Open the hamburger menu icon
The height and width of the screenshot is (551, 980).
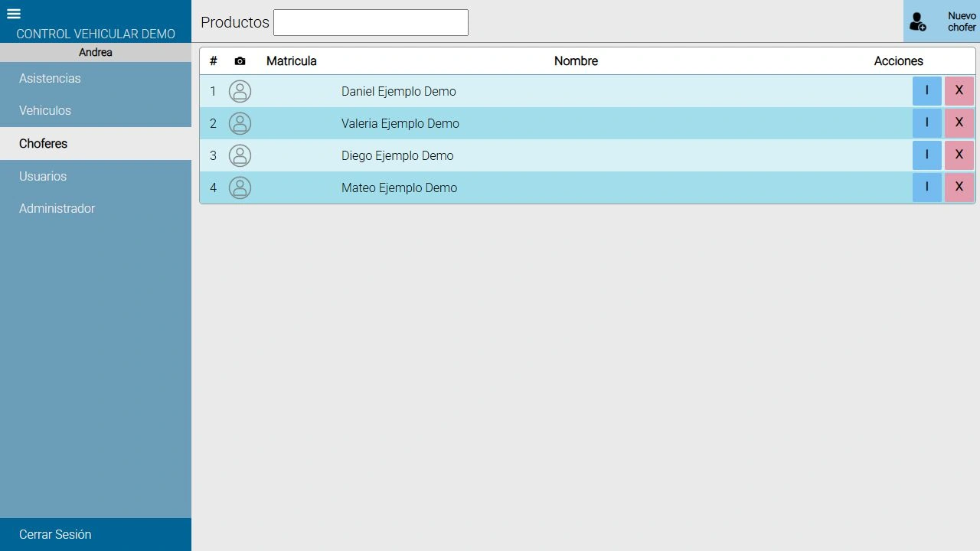(14, 14)
